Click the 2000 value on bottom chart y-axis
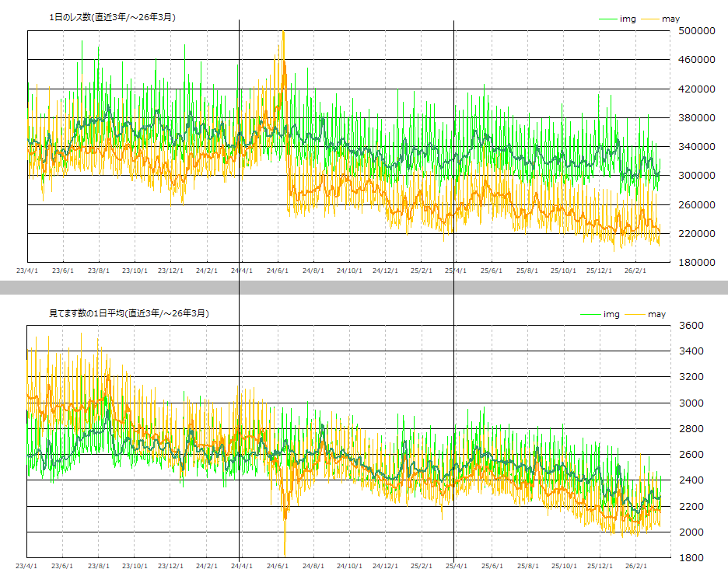Screen dimensions: 728x576 [x=691, y=532]
